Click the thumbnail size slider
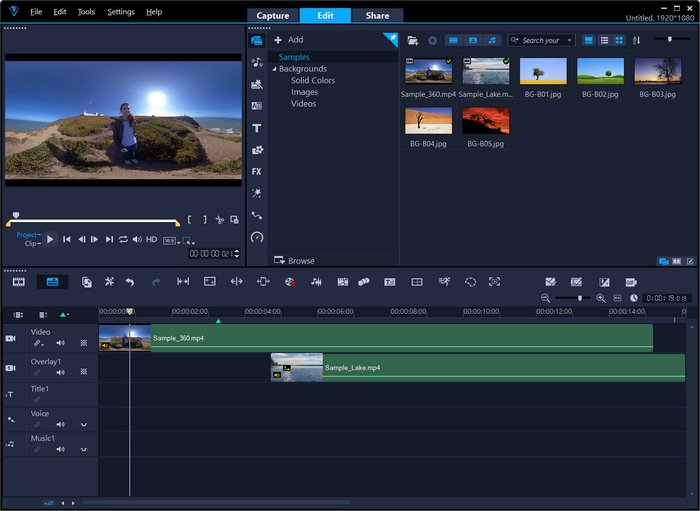700x511 pixels. coord(671,40)
